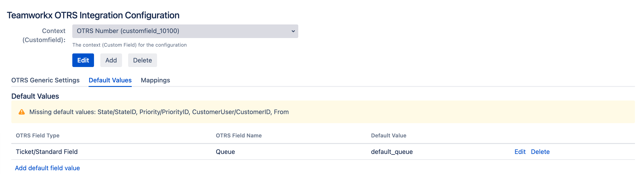Click the default_queue value cell
644x182 pixels.
click(x=392, y=152)
